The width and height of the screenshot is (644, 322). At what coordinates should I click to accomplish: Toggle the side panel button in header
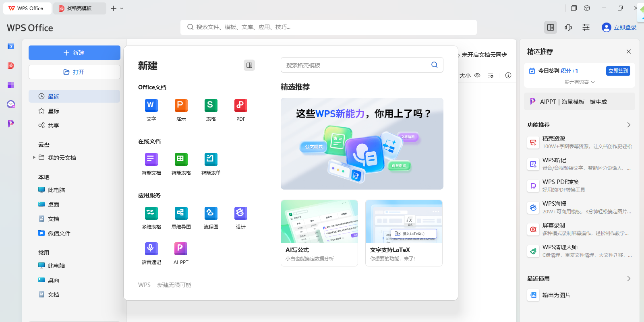551,27
